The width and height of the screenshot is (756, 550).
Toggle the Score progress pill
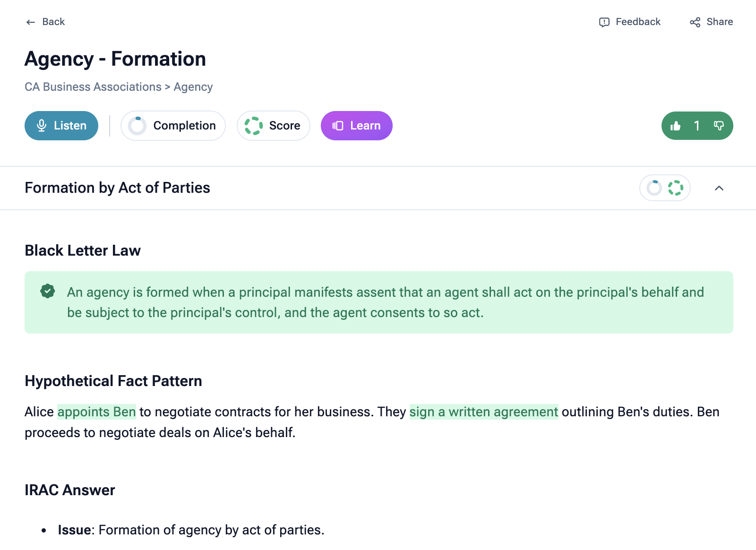click(273, 126)
